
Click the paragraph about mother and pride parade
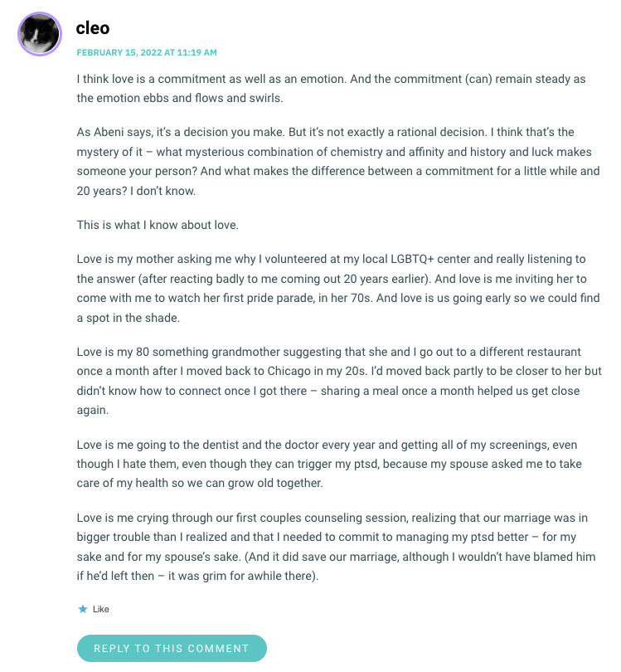pos(332,289)
